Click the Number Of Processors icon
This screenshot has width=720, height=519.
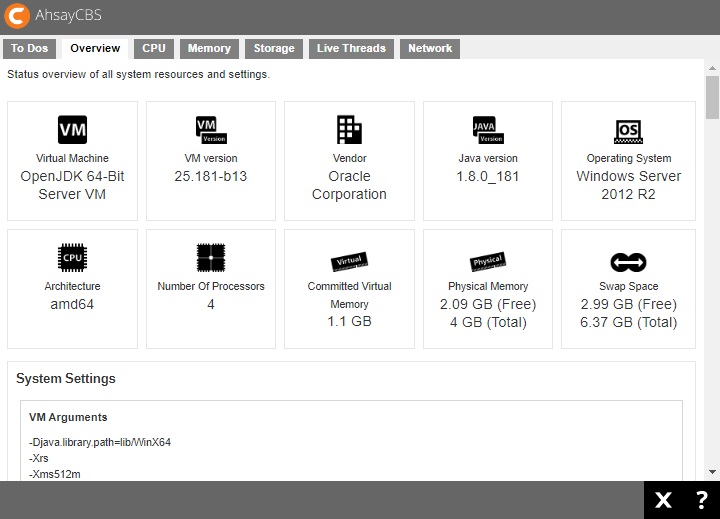210,258
